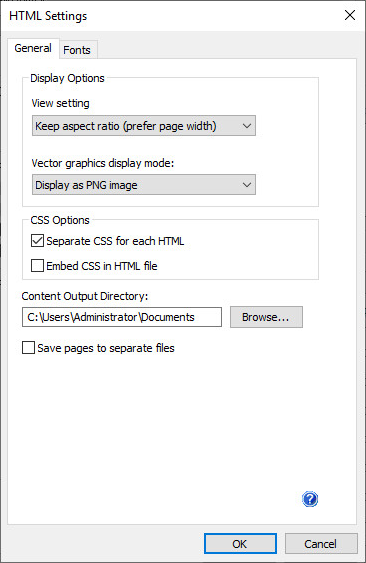Click the C:\Users\Administrator\Documents path text
The height and width of the screenshot is (563, 366).
(x=111, y=317)
